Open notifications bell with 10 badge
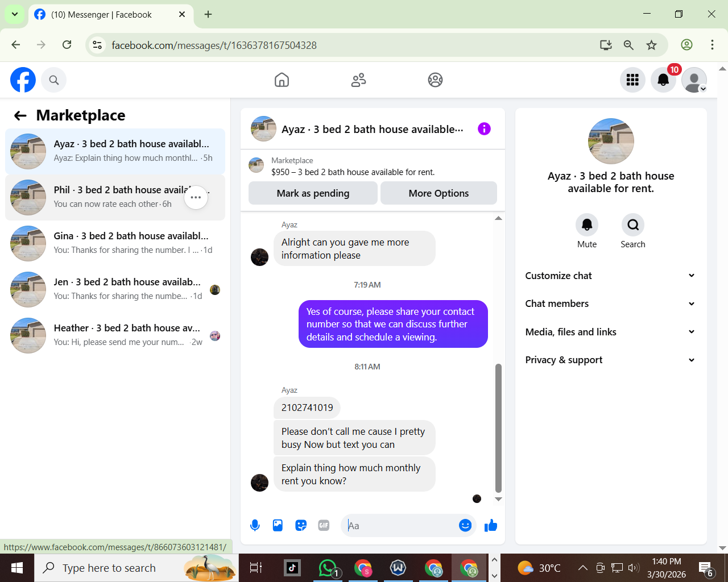728x582 pixels. point(663,80)
